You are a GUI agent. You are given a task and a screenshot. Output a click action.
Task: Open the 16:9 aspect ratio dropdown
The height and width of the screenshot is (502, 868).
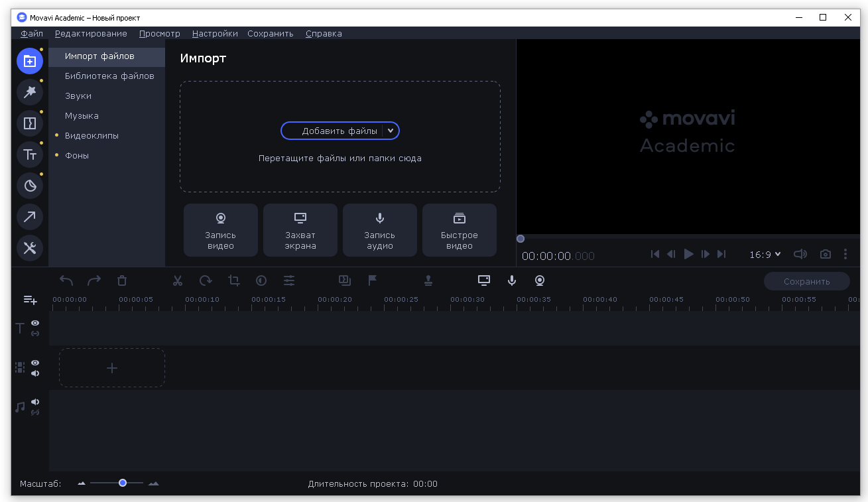[765, 255]
